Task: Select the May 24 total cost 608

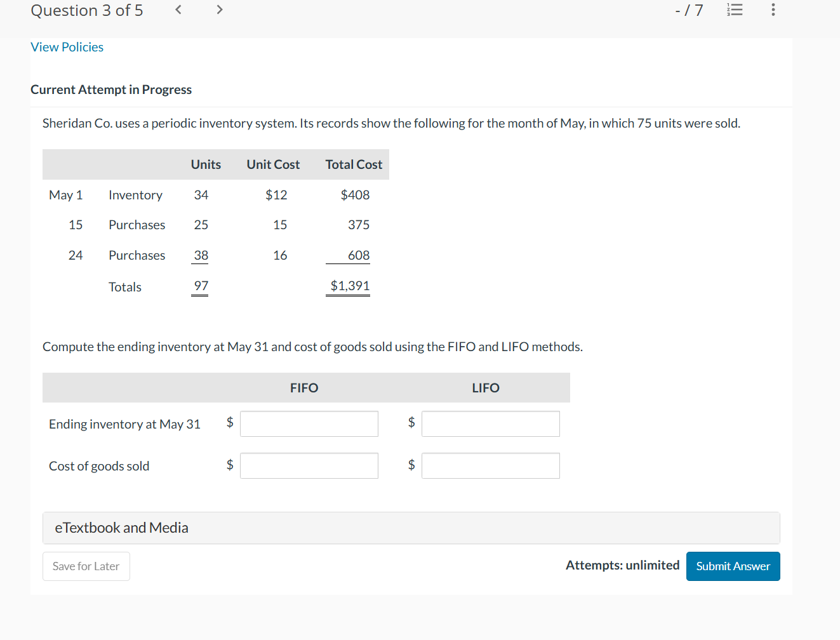Action: pos(359,255)
